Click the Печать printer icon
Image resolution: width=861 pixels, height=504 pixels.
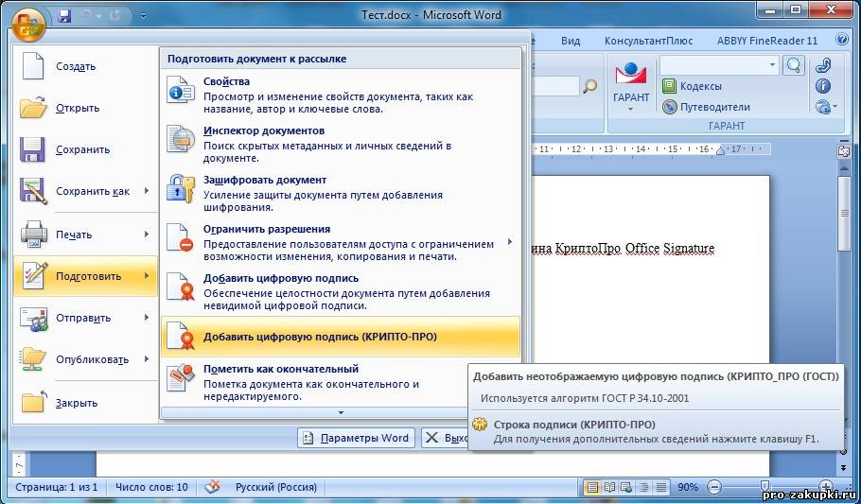(33, 234)
